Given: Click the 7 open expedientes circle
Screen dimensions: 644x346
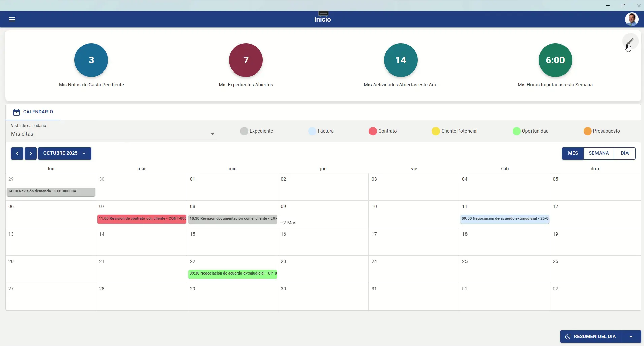Looking at the screenshot, I should [x=246, y=60].
